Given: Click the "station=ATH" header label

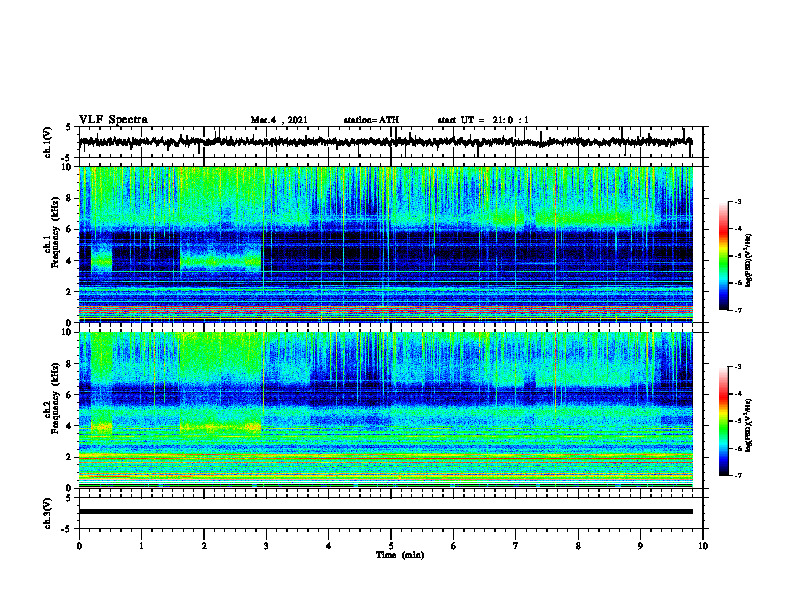Looking at the screenshot, I should (x=371, y=120).
